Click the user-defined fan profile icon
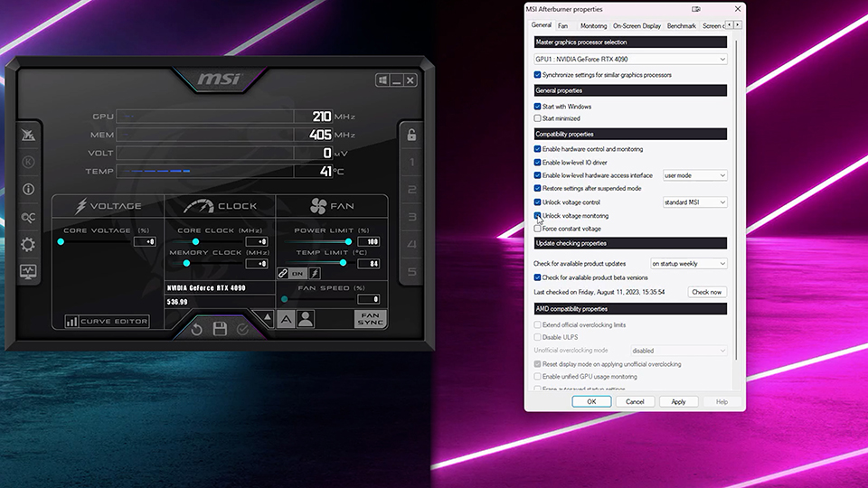This screenshot has height=488, width=868. coord(306,319)
